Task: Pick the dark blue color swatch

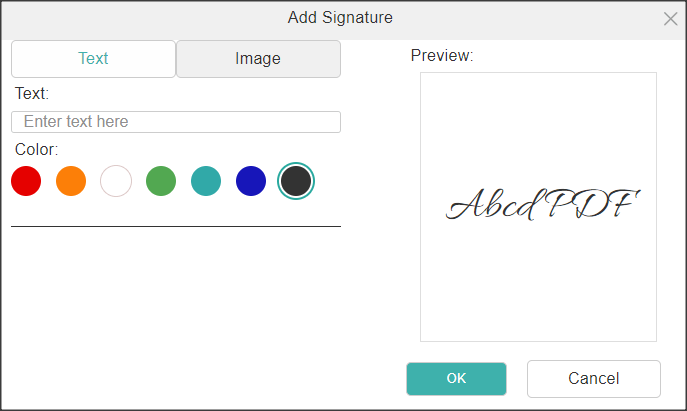Action: tap(251, 181)
